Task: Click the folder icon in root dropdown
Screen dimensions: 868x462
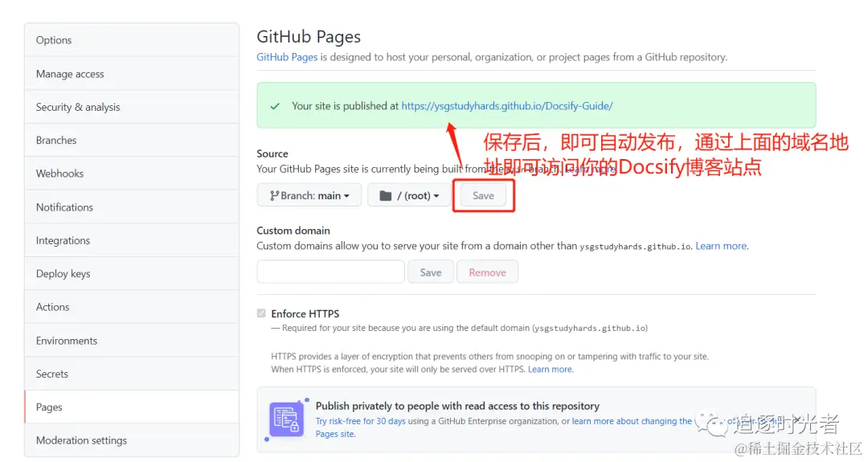Action: coord(386,196)
